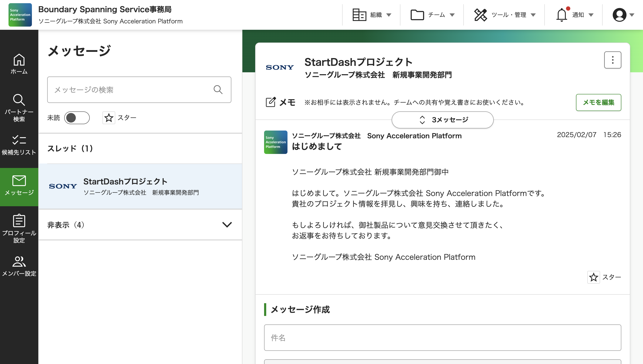The height and width of the screenshot is (364, 643).
Task: Click the はじめまして message subject
Action: tap(317, 146)
